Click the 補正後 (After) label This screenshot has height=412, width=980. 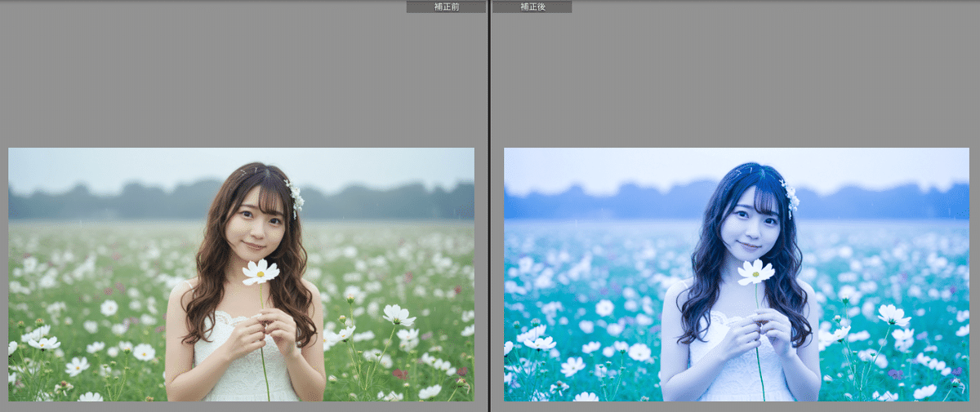coord(532,7)
